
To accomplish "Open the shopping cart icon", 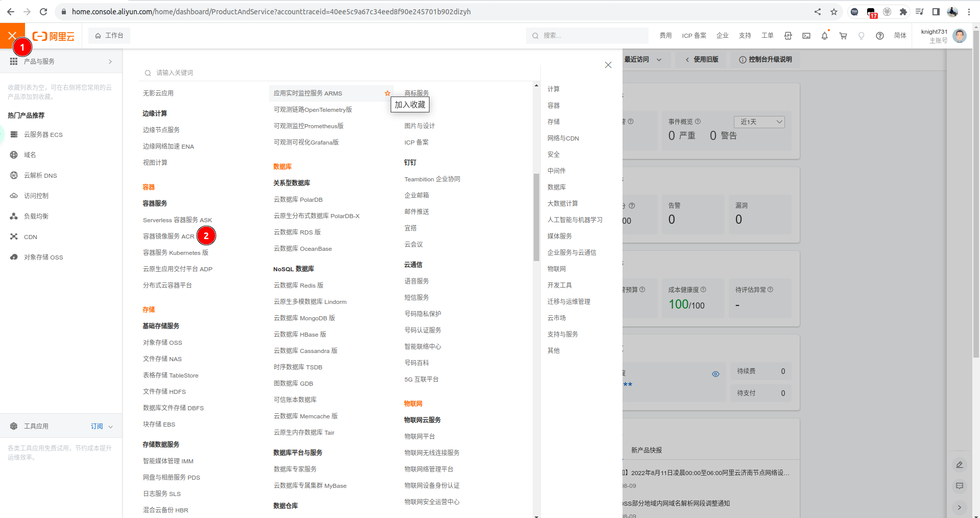I will click(x=843, y=36).
